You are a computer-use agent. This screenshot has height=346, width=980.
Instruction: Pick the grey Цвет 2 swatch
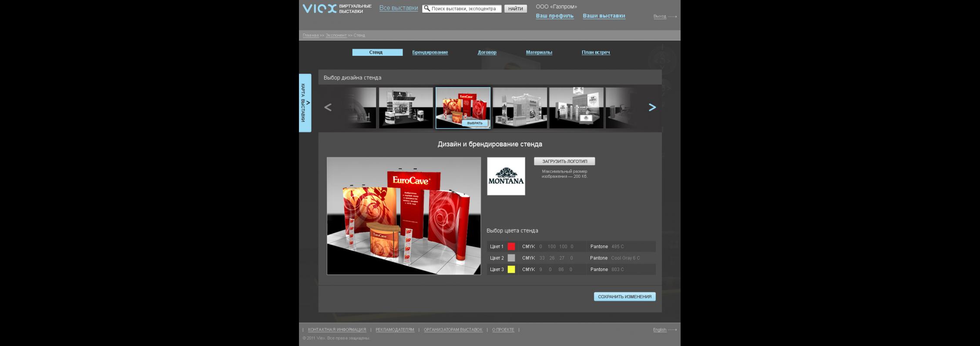(x=511, y=258)
